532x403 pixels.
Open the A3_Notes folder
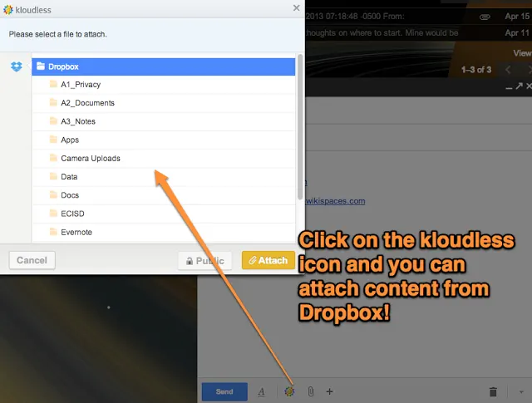(163, 121)
